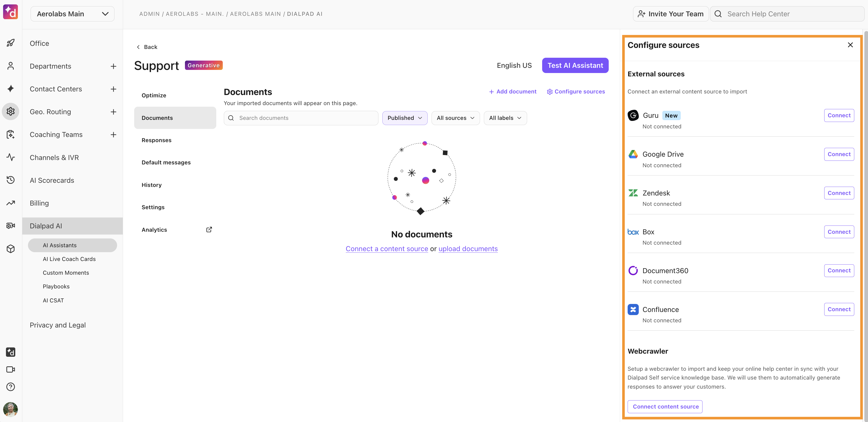The image size is (868, 422).
Task: Open the Published status filter dropdown
Action: click(x=405, y=118)
